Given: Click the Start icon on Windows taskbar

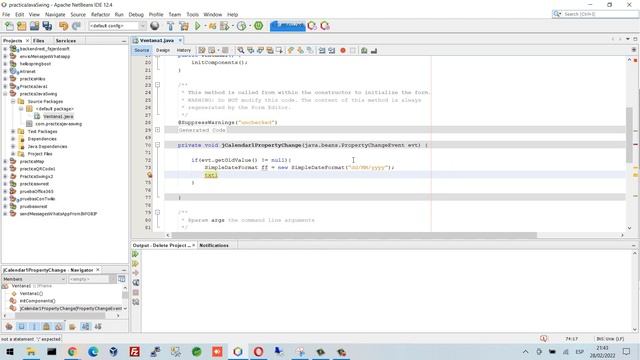Looking at the screenshot, I should (9, 351).
